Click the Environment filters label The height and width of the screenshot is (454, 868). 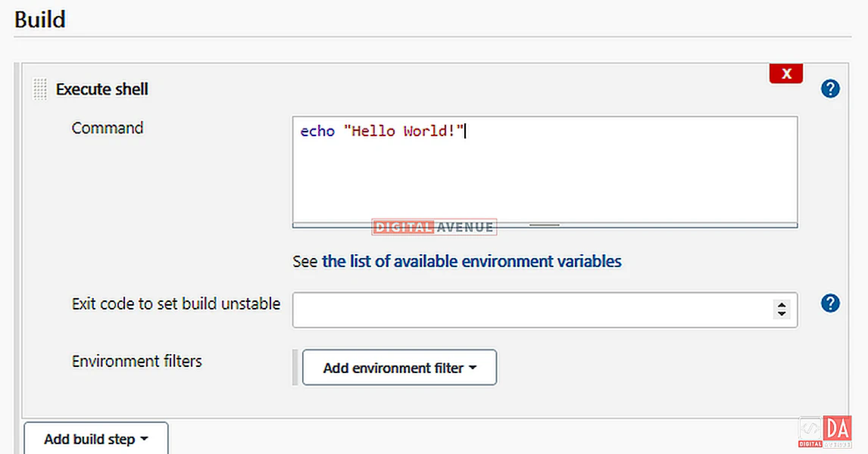[137, 361]
